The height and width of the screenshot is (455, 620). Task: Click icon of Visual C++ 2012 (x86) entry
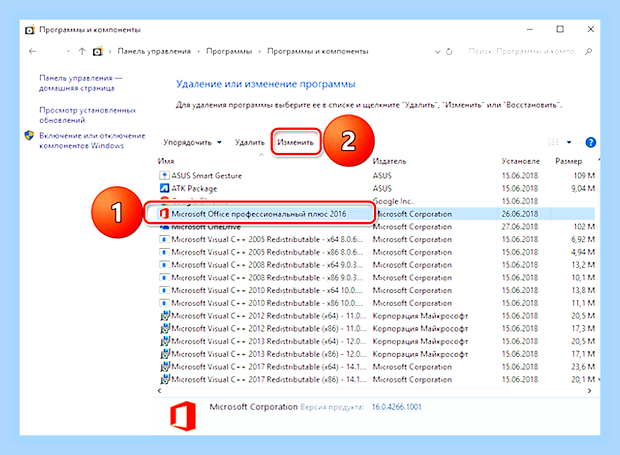165,328
